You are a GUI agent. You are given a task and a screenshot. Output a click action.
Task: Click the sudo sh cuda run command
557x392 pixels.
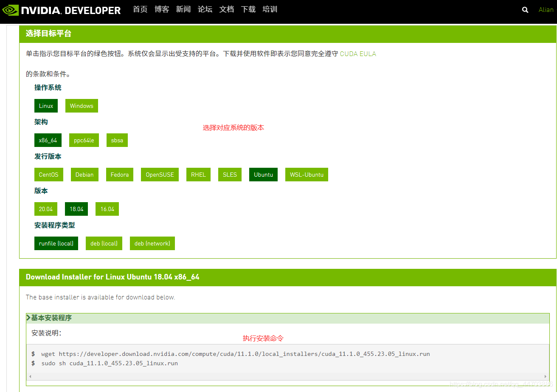pos(110,364)
